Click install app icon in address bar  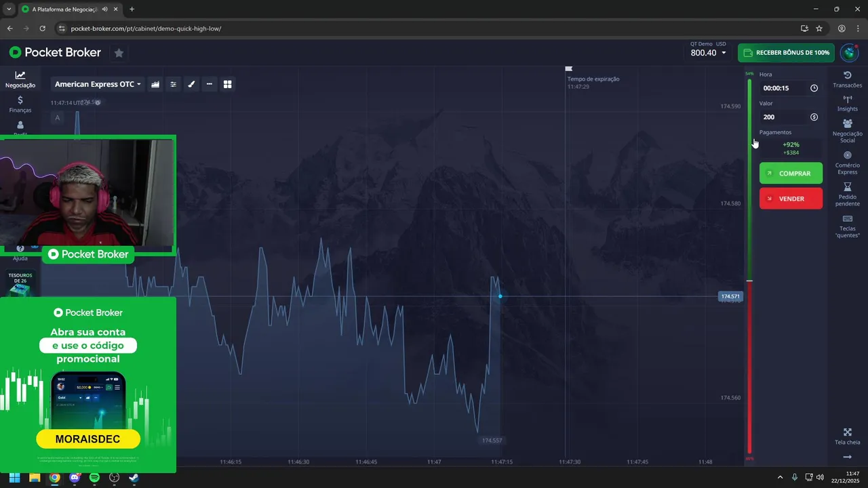pos(804,28)
